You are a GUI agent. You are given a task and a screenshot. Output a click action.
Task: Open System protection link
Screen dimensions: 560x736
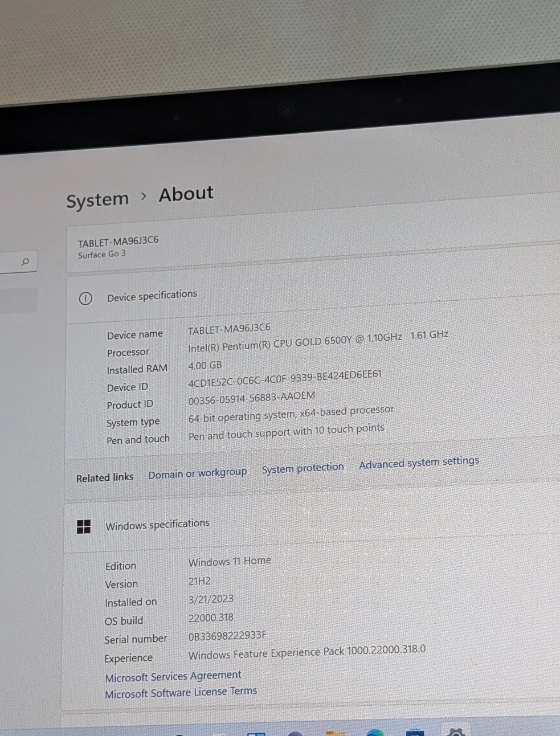tap(303, 468)
